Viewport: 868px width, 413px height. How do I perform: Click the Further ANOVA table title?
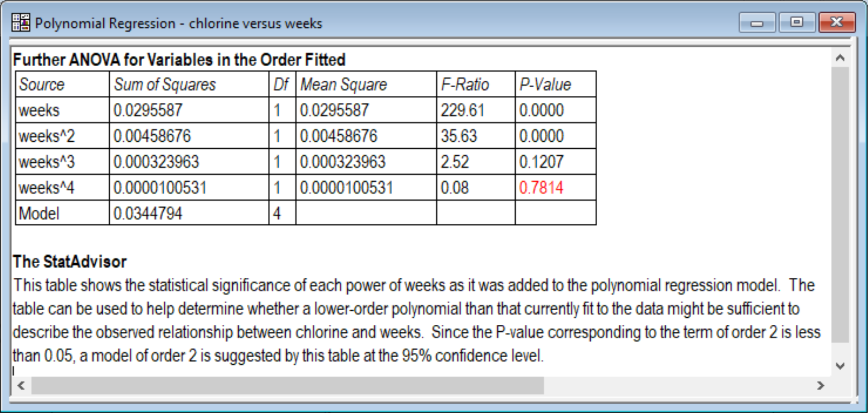[179, 60]
